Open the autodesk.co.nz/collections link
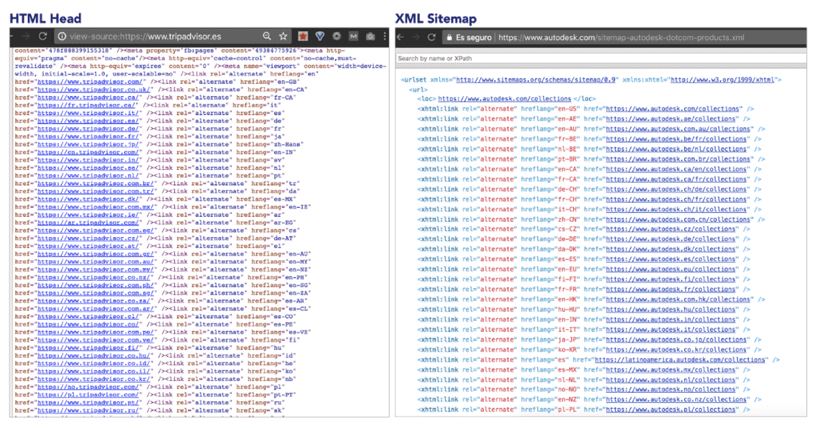The width and height of the screenshot is (819, 428). (x=676, y=400)
